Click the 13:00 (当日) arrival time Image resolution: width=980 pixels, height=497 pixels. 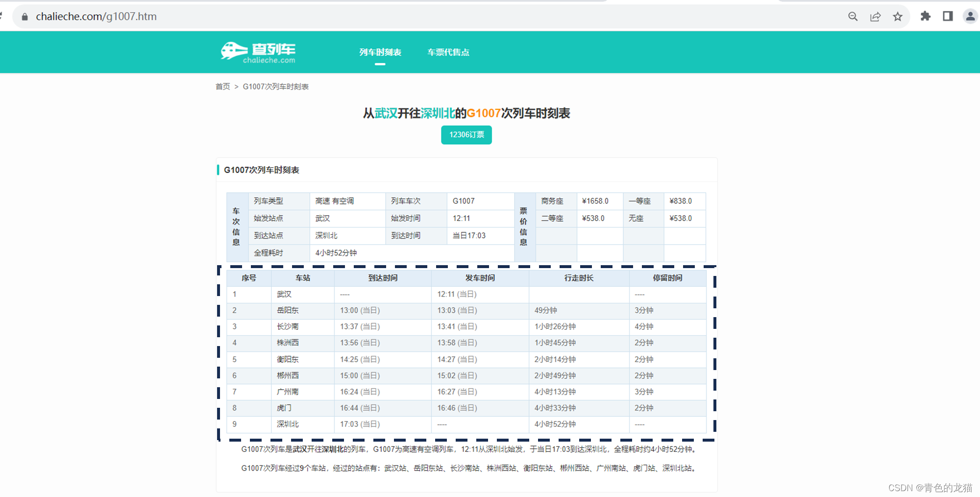(x=360, y=310)
